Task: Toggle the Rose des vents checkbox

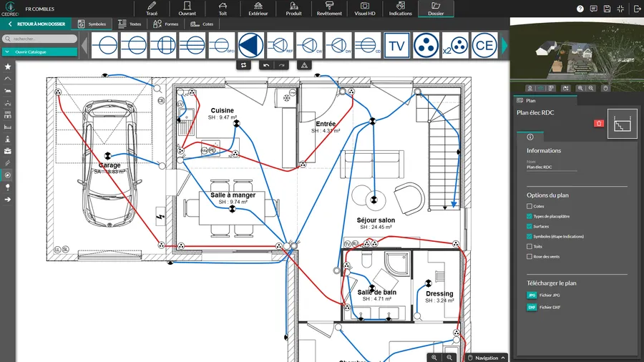Action: (x=530, y=256)
